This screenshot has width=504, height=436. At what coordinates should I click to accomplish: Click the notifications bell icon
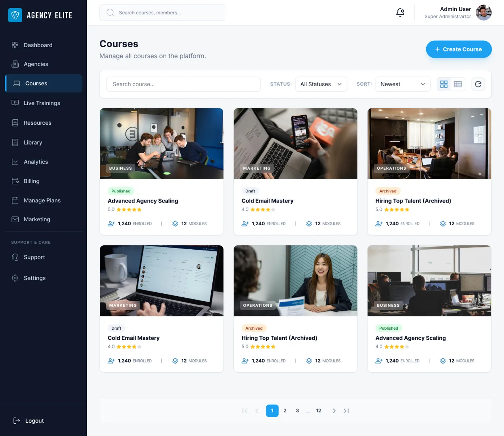point(400,12)
